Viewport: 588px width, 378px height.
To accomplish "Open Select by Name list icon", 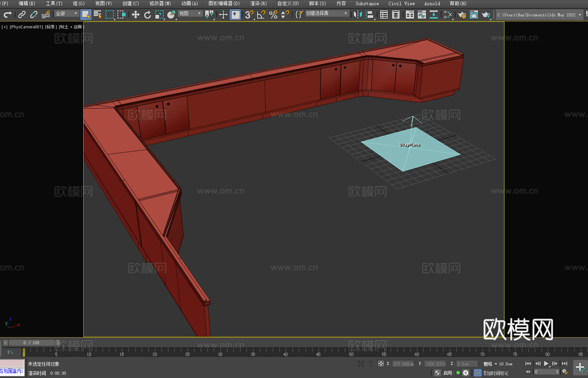I will pyautogui.click(x=98, y=14).
